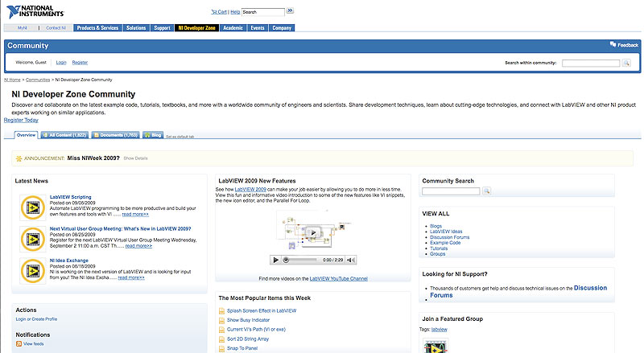Click the Search within community field
Screen dimensions: 644x353
[591, 63]
